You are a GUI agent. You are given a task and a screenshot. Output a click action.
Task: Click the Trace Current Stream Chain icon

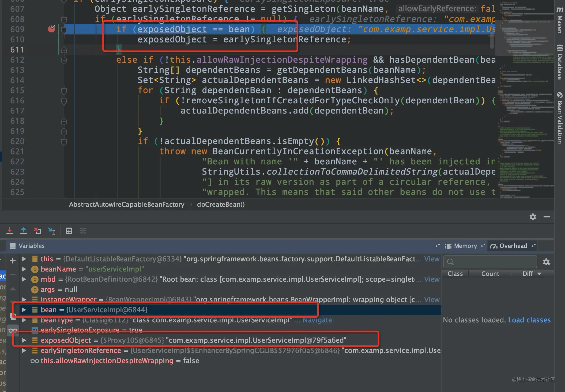coord(83,231)
